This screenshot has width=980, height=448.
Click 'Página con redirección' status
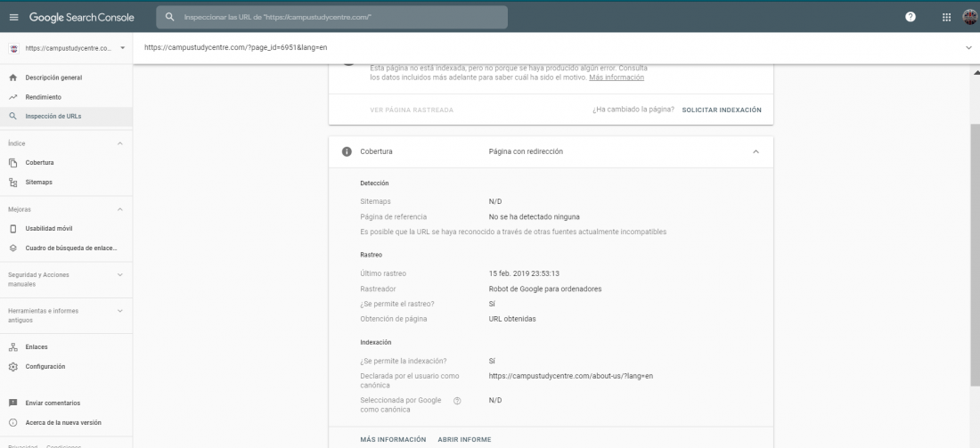(526, 151)
